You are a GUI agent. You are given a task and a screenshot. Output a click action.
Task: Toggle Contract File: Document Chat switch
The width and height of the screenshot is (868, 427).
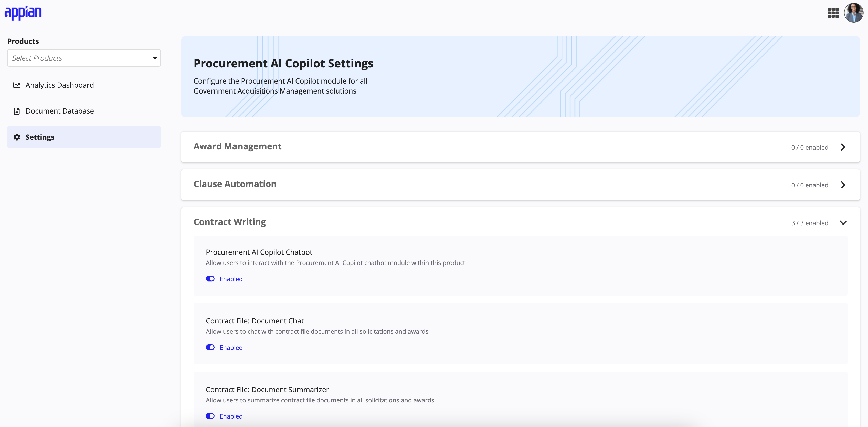click(210, 347)
